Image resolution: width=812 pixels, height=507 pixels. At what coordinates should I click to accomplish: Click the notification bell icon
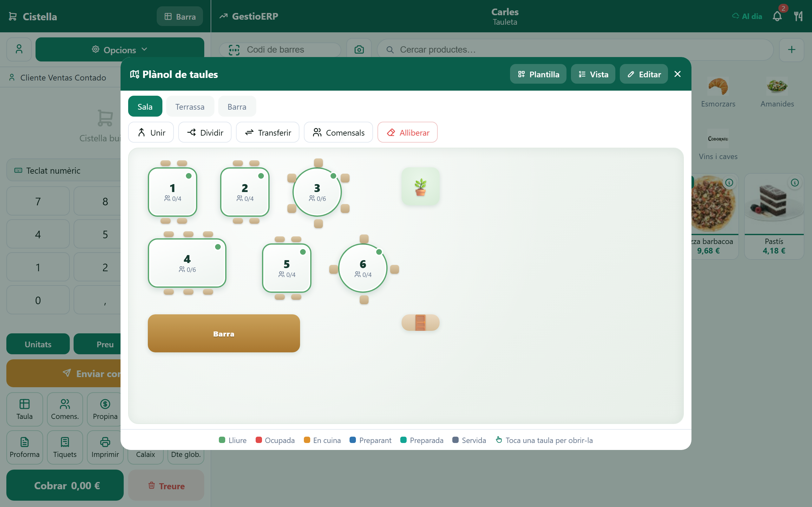coord(777,16)
